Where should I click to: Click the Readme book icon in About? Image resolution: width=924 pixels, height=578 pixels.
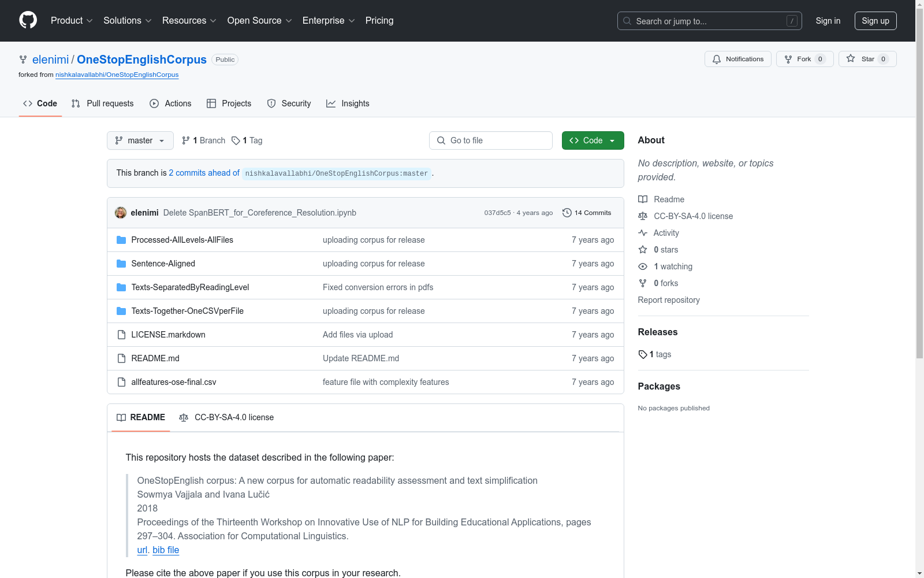point(643,199)
